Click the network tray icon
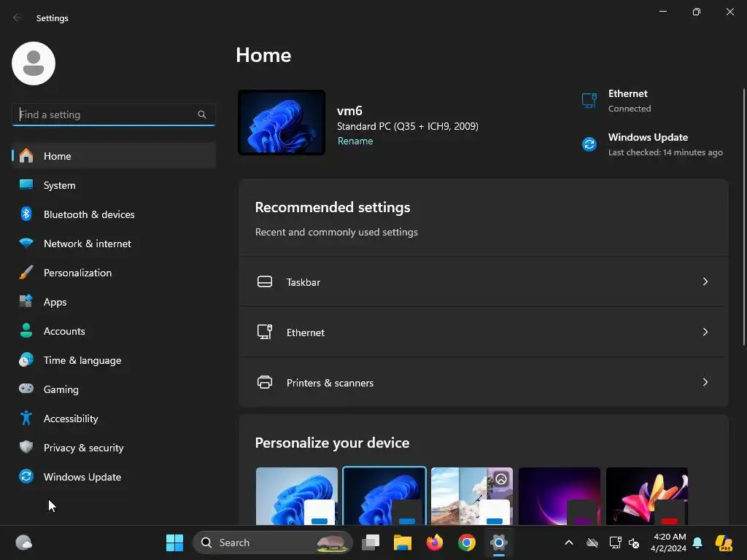This screenshot has height=560, width=747. (615, 542)
